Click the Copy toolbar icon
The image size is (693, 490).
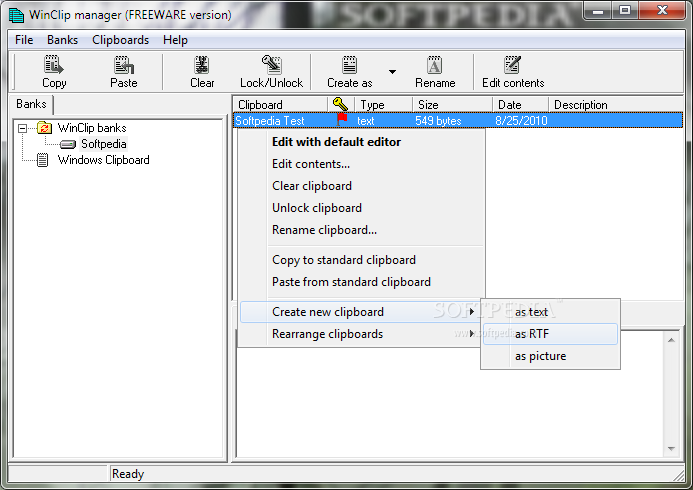pyautogui.click(x=54, y=65)
